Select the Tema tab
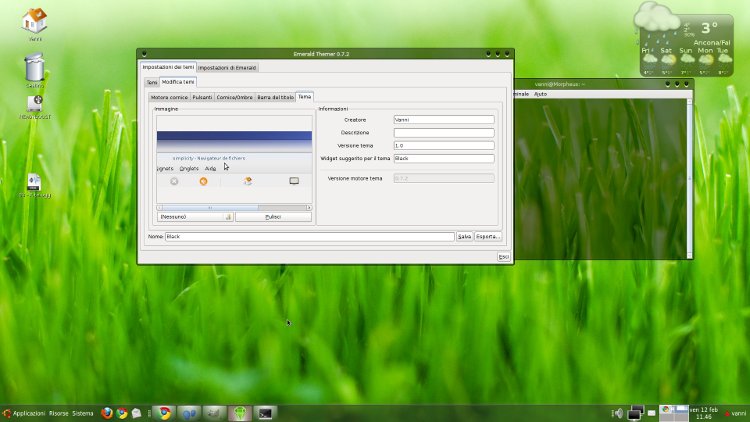 [304, 97]
